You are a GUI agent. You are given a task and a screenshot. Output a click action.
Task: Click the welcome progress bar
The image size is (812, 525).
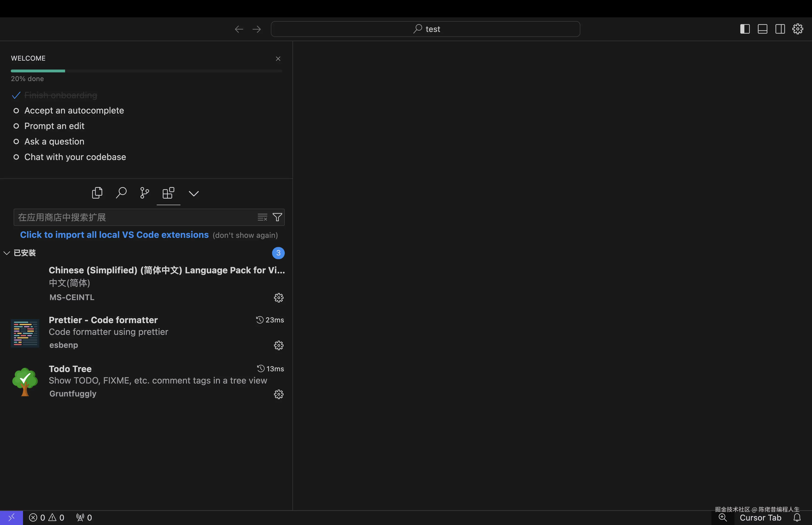147,71
